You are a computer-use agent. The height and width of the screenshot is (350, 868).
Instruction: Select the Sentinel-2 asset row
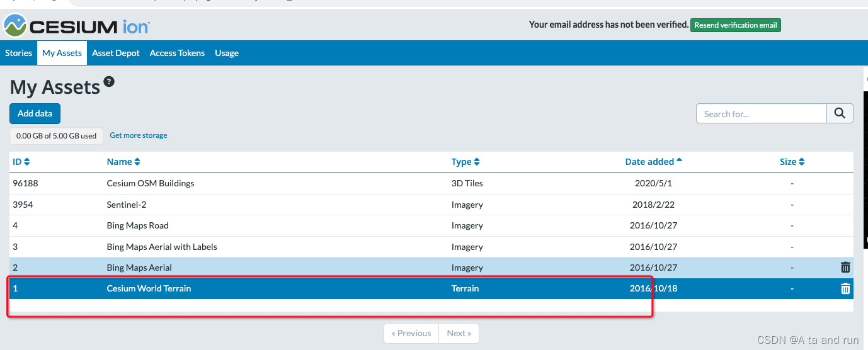click(431, 205)
